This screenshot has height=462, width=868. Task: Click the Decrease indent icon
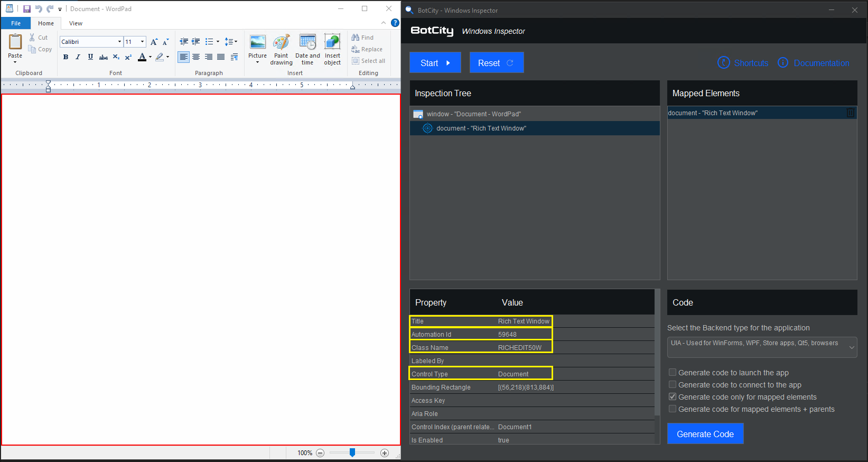click(184, 41)
